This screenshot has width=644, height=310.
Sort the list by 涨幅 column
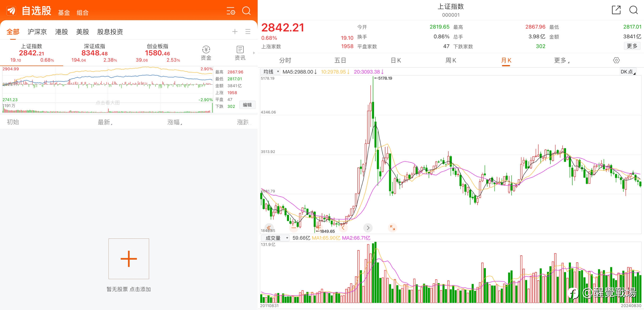(x=175, y=122)
